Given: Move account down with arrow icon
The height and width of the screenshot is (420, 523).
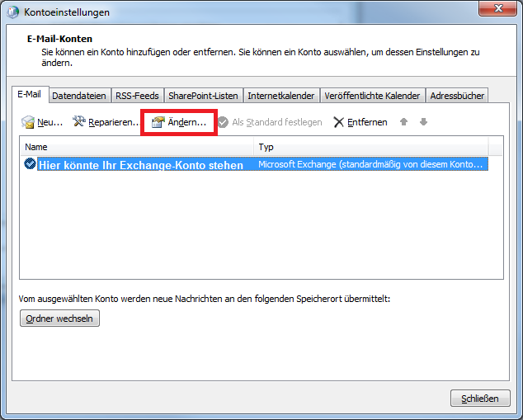Looking at the screenshot, I should [x=423, y=122].
